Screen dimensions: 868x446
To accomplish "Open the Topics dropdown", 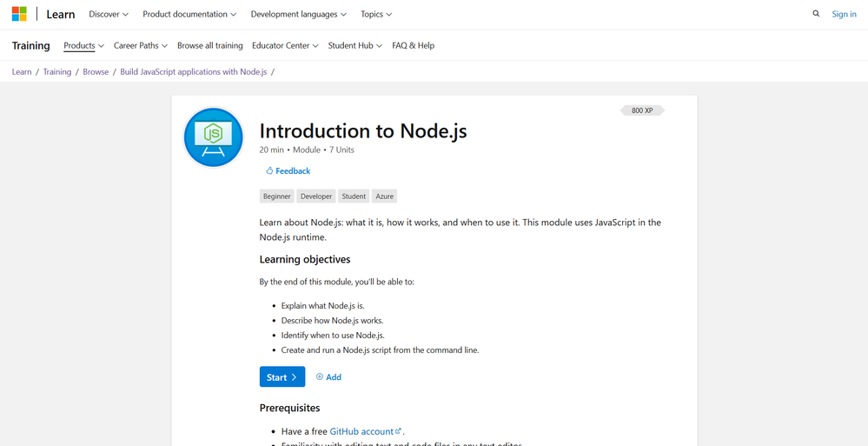I will click(x=376, y=15).
